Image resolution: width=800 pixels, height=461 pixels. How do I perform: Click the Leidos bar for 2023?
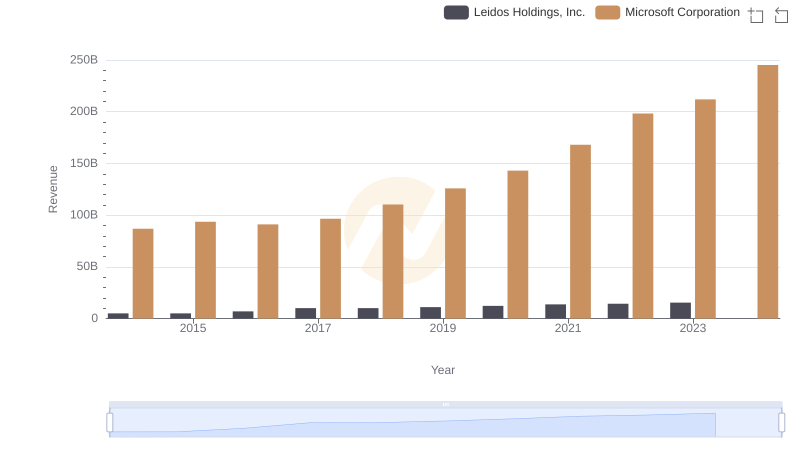click(680, 311)
